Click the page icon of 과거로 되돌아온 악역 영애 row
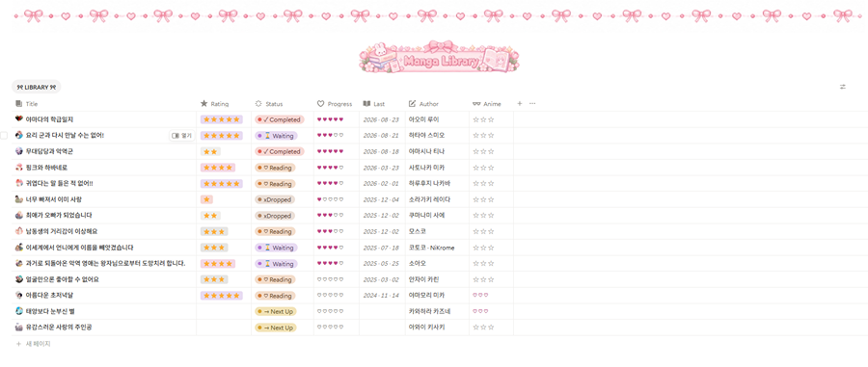The width and height of the screenshot is (868, 367). coord(19,264)
